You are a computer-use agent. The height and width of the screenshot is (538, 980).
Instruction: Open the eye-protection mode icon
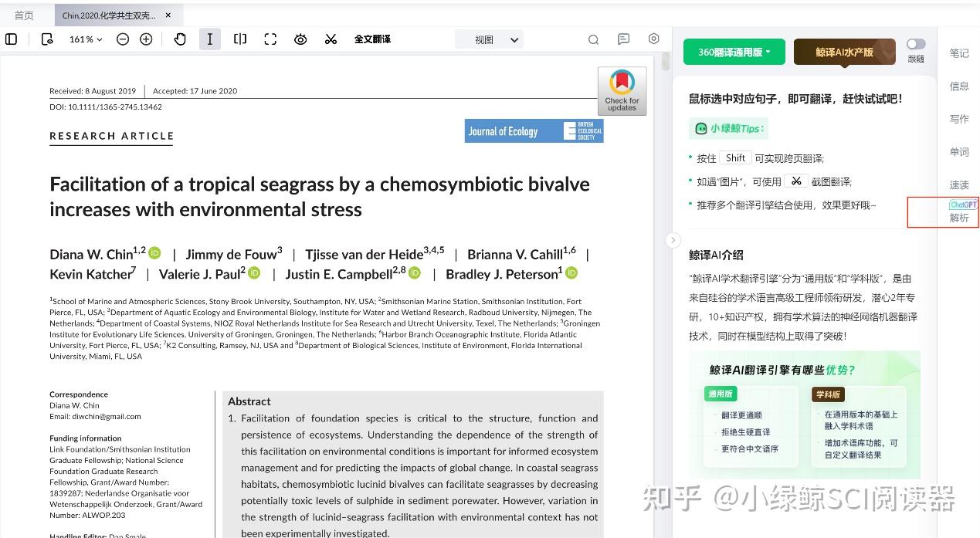300,39
